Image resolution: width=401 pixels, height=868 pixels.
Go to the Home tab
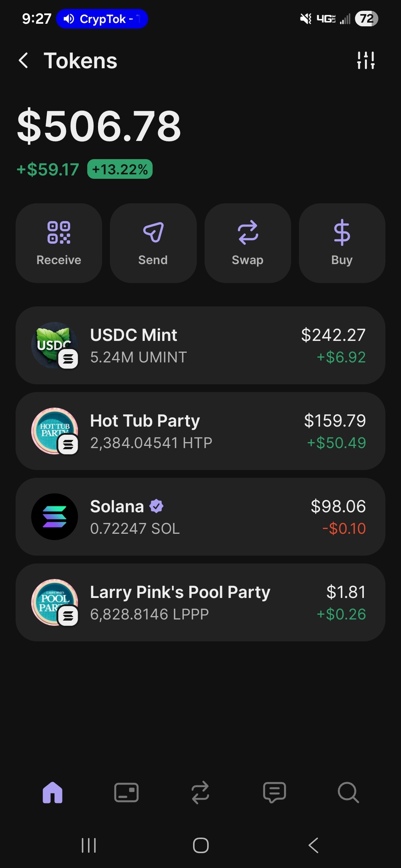(x=52, y=793)
